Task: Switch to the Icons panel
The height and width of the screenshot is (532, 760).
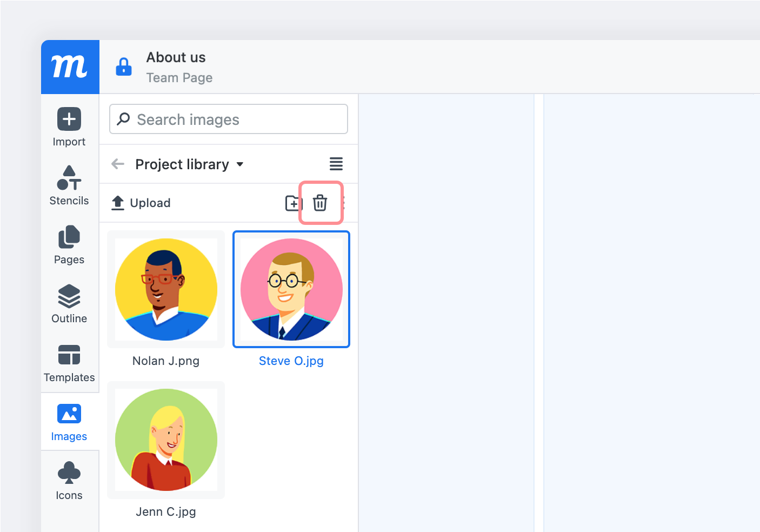Action: pyautogui.click(x=69, y=481)
